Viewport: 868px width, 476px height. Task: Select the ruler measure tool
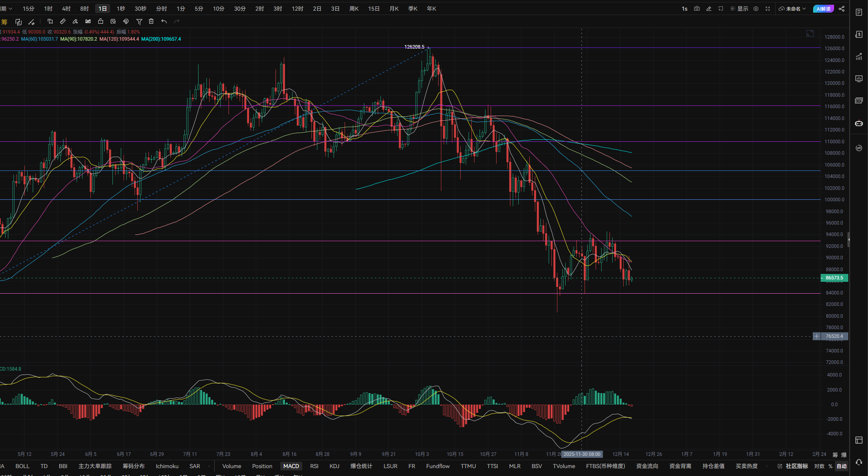click(63, 21)
